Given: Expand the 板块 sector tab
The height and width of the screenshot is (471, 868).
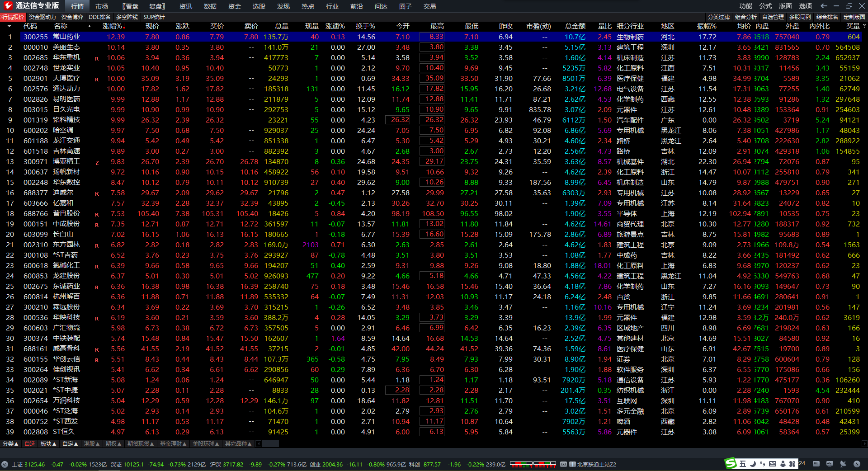Looking at the screenshot, I should tap(48, 444).
